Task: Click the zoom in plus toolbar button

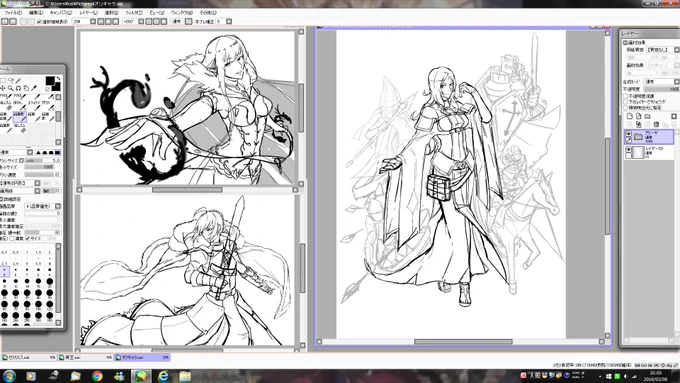Action: point(108,21)
